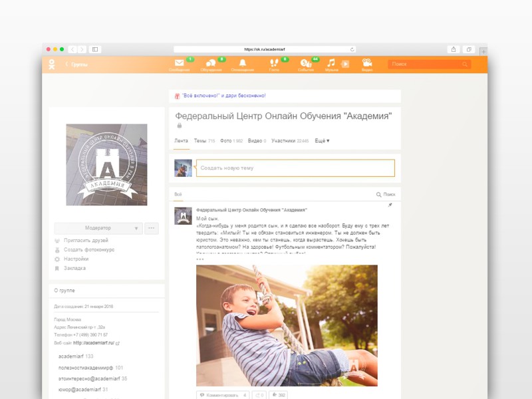Select the Темы tab
532x399 pixels.
point(204,140)
